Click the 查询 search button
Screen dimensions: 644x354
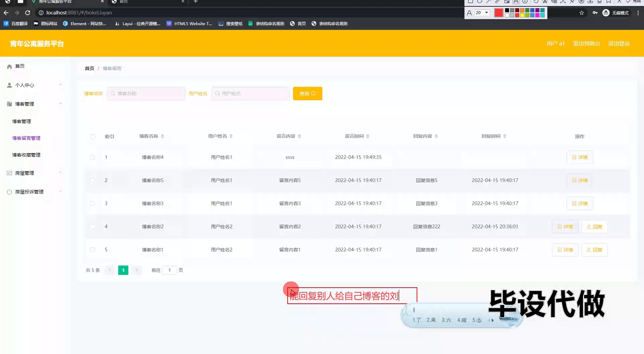click(308, 94)
